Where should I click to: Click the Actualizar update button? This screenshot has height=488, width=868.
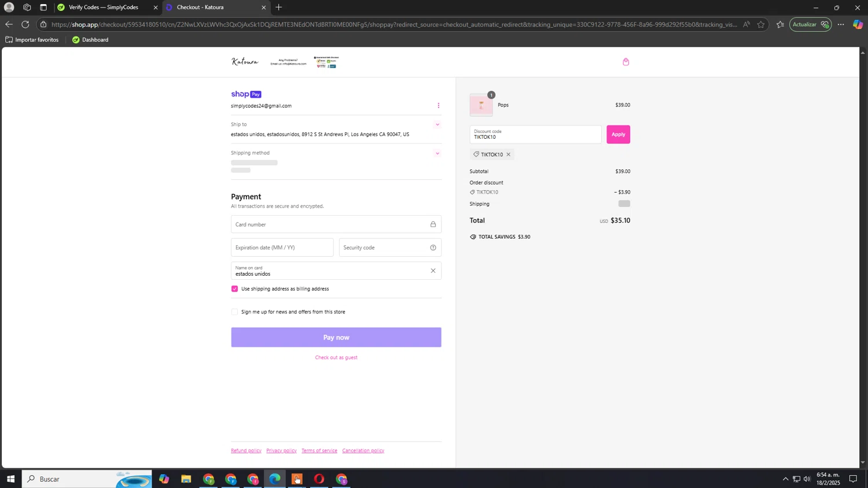point(810,24)
